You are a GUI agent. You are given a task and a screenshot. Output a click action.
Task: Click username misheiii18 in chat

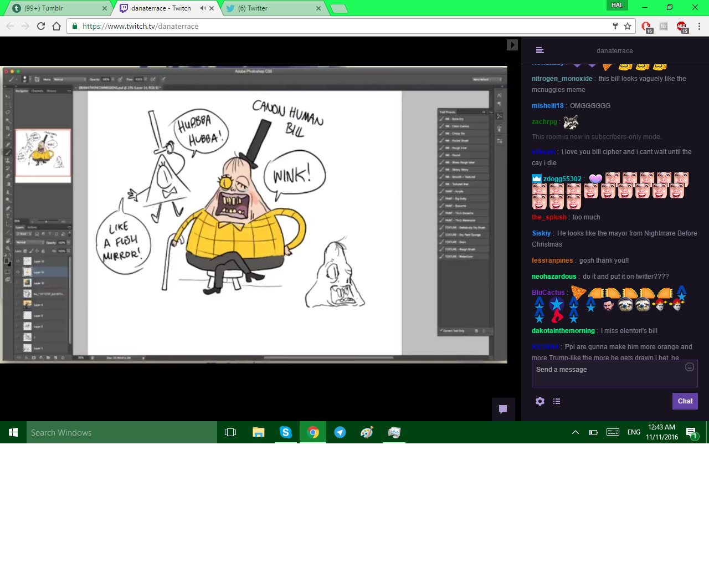547,106
